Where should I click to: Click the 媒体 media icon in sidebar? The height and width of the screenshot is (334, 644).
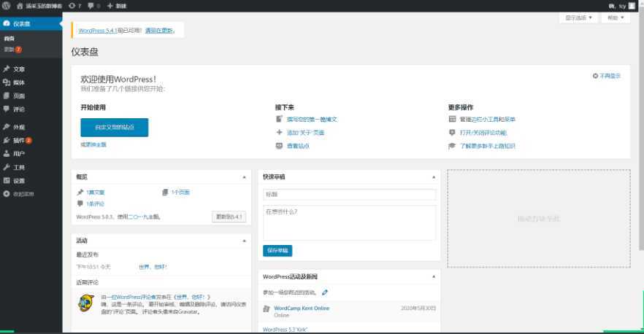(6, 82)
